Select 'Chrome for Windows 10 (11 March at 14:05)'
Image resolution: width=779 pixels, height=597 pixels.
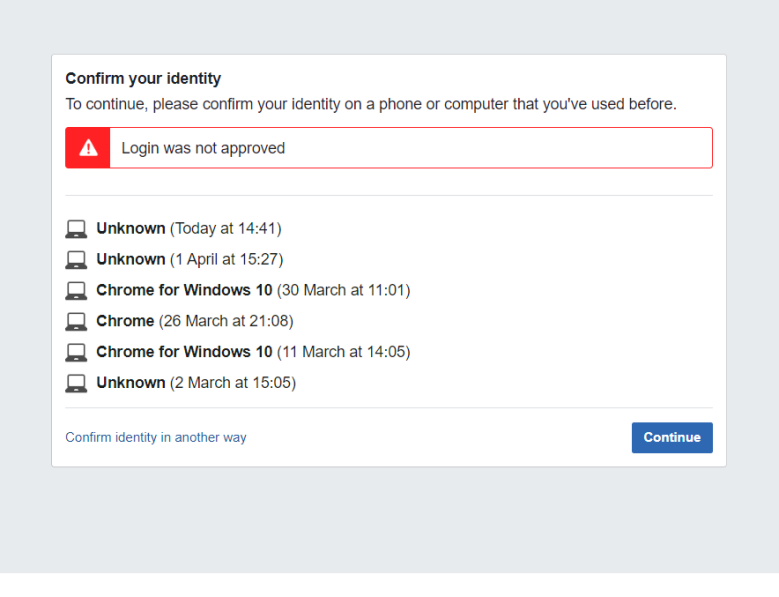[253, 352]
